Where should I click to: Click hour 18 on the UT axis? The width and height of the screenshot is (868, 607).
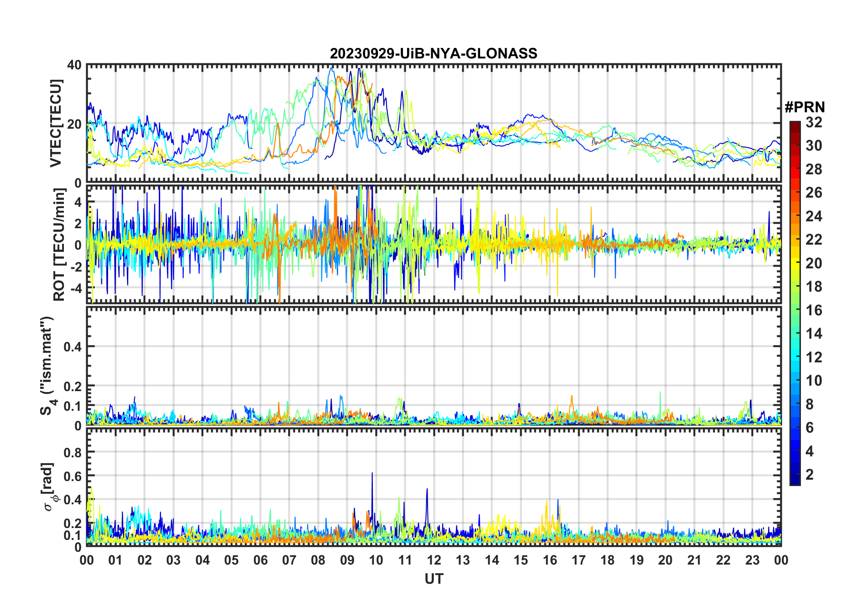pos(607,560)
